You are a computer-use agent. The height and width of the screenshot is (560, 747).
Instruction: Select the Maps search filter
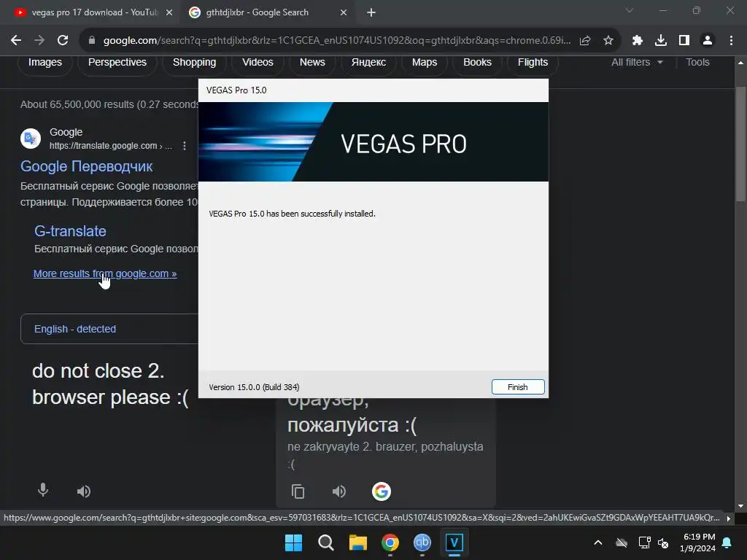[425, 63]
